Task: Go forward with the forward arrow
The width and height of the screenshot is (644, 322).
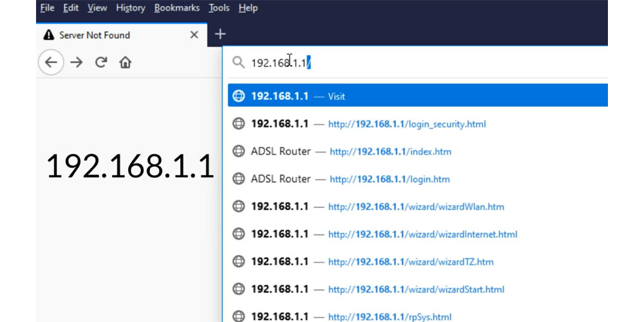Action: 77,62
